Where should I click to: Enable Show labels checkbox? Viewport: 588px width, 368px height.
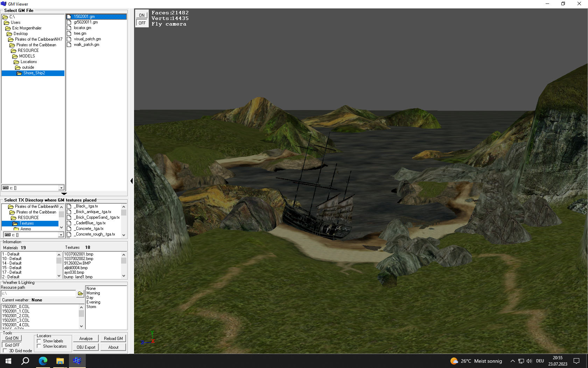tap(39, 341)
